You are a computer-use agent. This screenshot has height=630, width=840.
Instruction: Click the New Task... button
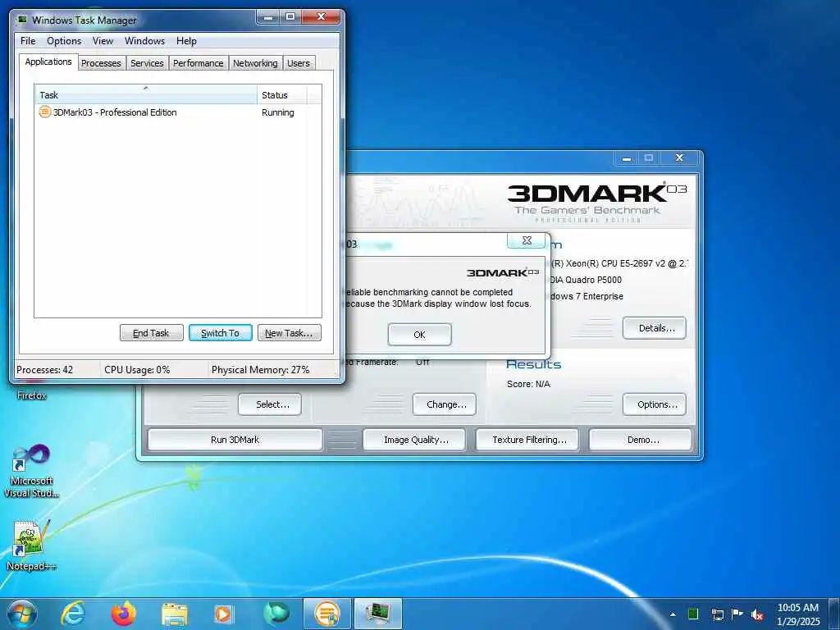coord(290,333)
